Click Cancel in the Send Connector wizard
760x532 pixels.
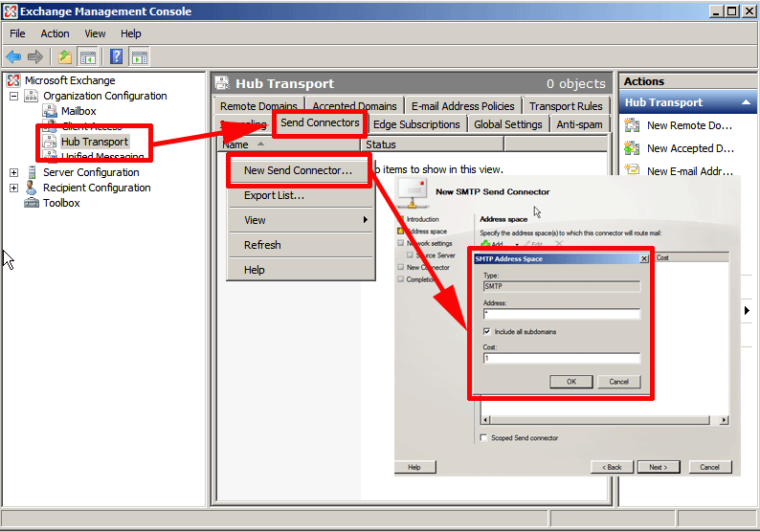tap(709, 467)
